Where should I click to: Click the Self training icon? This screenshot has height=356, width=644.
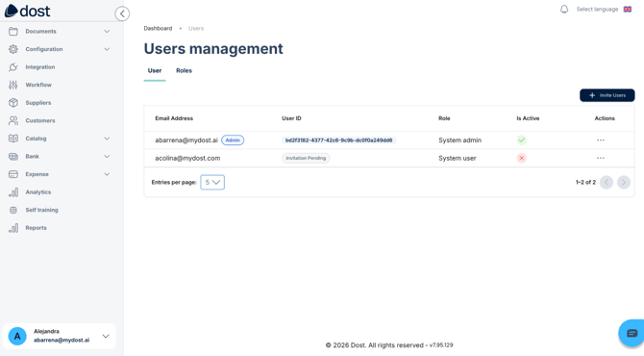tap(13, 210)
